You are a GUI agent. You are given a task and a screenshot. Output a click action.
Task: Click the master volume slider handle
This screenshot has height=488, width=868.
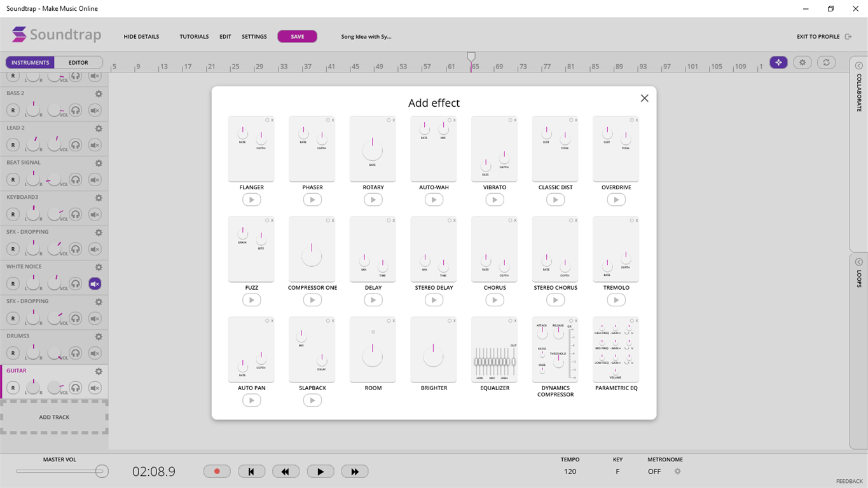[x=101, y=471]
